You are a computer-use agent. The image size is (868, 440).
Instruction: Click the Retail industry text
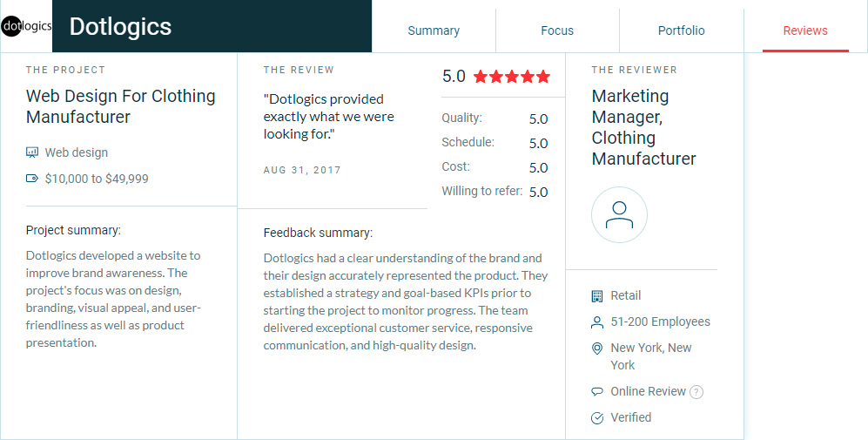tap(626, 295)
